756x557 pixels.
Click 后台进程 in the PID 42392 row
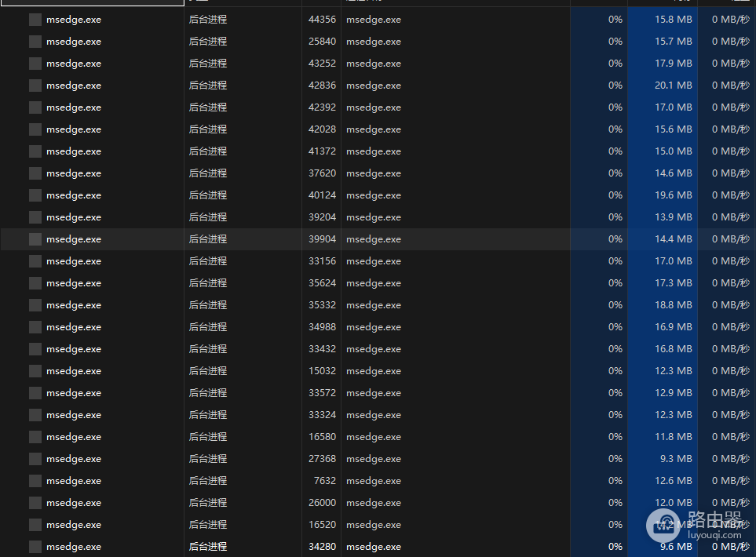pyautogui.click(x=208, y=107)
